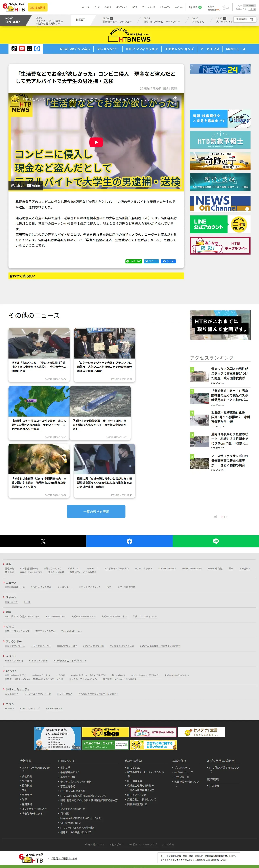Click Watch on YouTube in the video
259x868 pixels.
click(x=25, y=186)
